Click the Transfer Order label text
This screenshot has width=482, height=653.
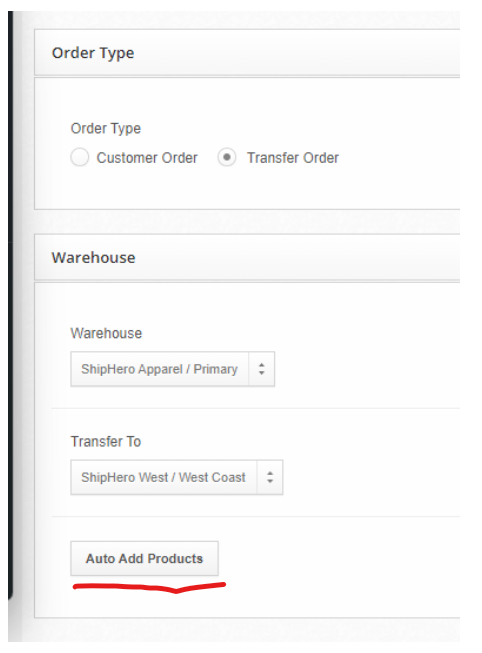(x=293, y=158)
